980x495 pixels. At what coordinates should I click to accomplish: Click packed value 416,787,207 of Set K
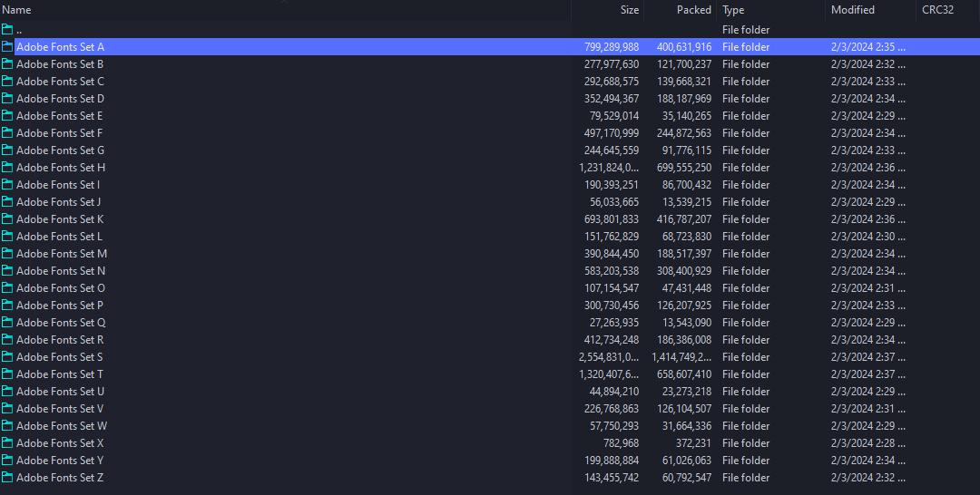pos(684,219)
